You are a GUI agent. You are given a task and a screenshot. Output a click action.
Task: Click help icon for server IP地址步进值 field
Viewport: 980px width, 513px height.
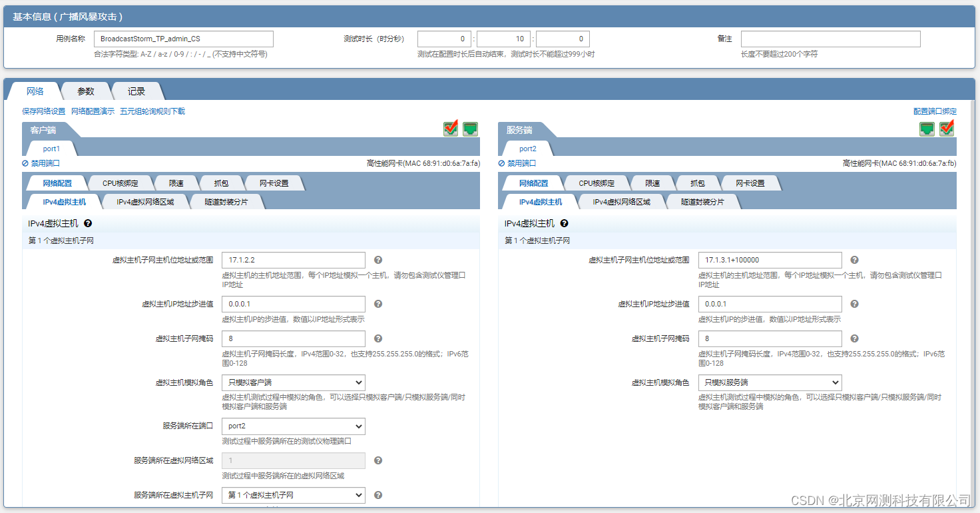(855, 304)
